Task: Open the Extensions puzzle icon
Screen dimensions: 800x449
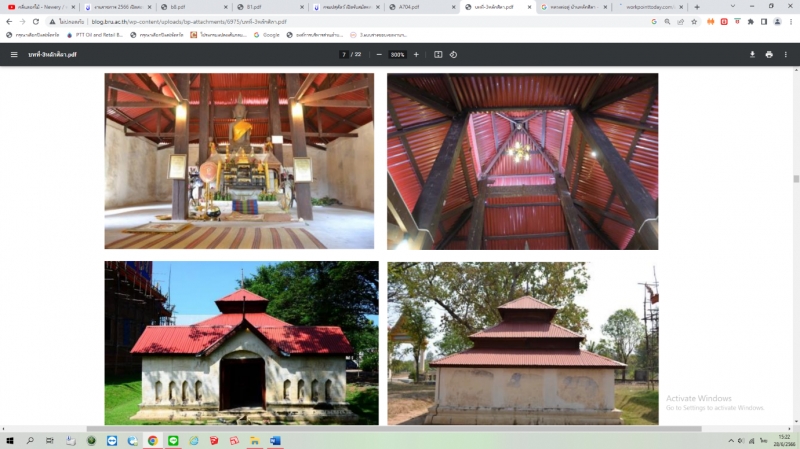Action: 751,22
